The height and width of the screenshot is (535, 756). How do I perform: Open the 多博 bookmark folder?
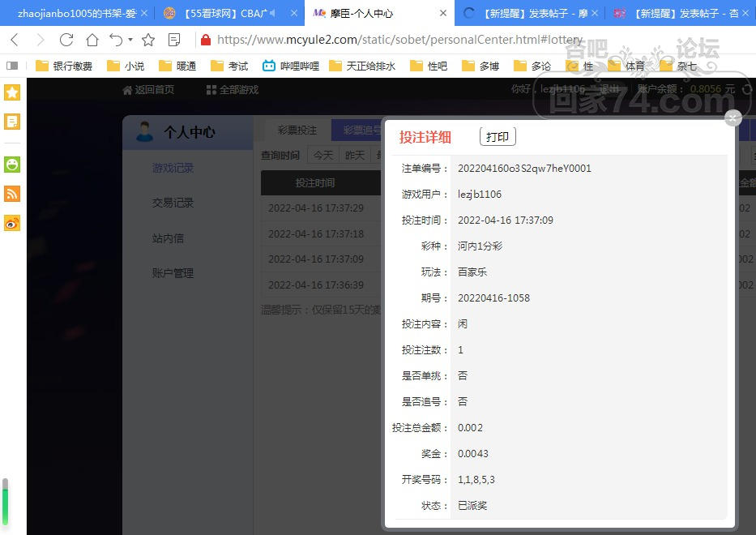pos(481,66)
